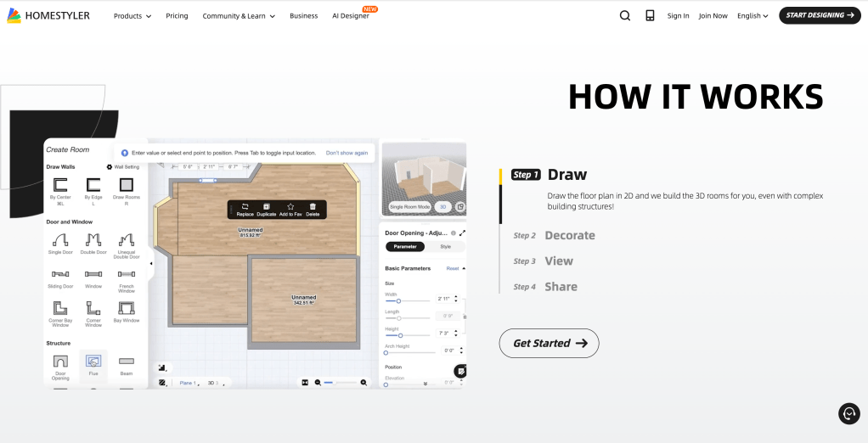Expand the Products dropdown menu
The width and height of the screenshot is (868, 443).
click(x=132, y=15)
